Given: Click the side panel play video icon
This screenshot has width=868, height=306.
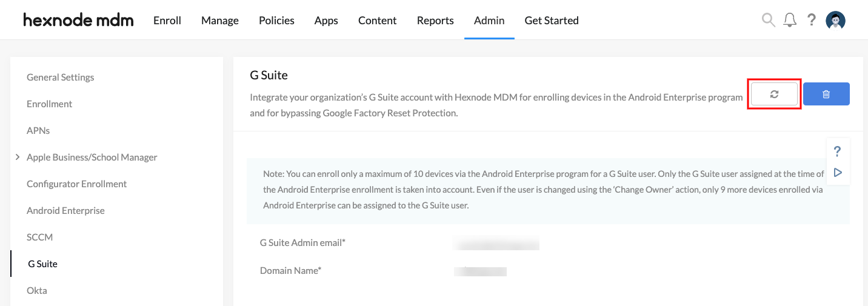Looking at the screenshot, I should pos(838,173).
